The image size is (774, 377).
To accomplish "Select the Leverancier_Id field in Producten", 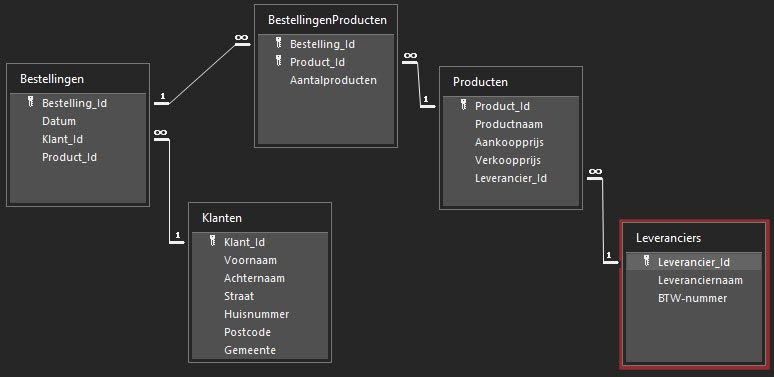I will [511, 178].
